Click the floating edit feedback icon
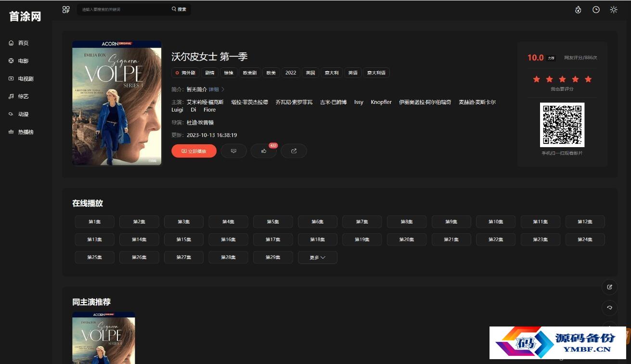Screen dimensions: 631x364 (610, 287)
